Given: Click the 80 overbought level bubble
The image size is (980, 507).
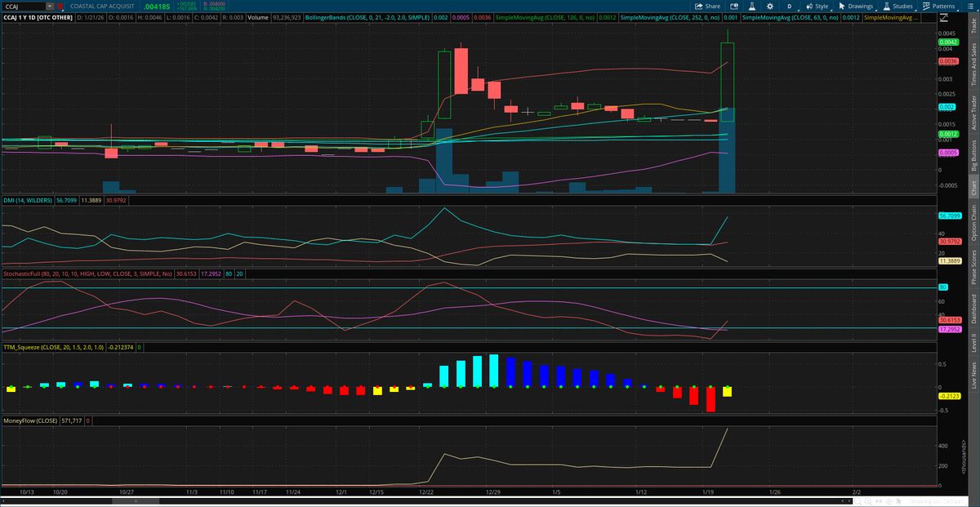Looking at the screenshot, I should 943,287.
